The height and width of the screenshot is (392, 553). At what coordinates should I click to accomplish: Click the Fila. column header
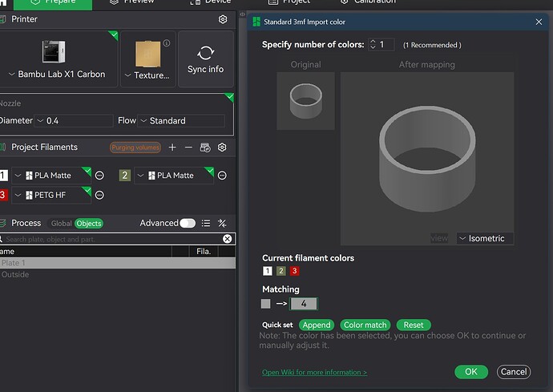[204, 251]
